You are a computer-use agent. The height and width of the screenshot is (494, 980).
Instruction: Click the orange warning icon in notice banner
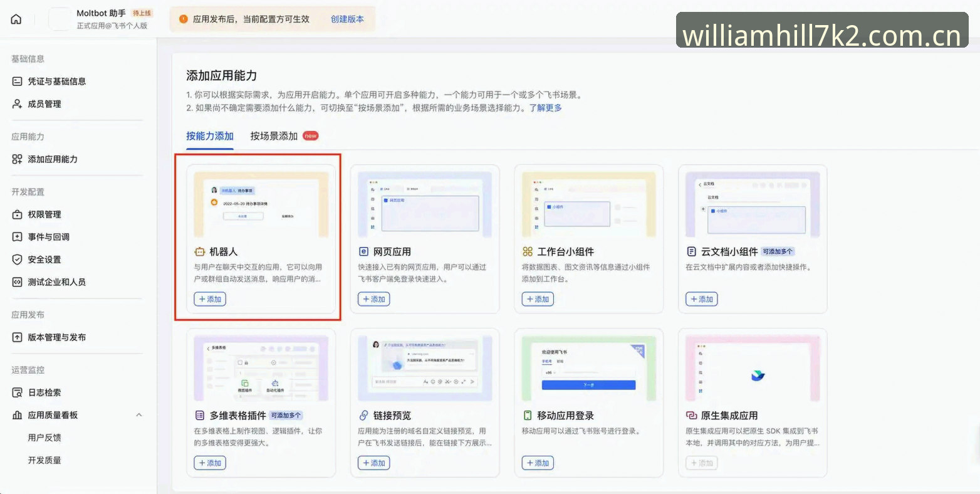184,19
